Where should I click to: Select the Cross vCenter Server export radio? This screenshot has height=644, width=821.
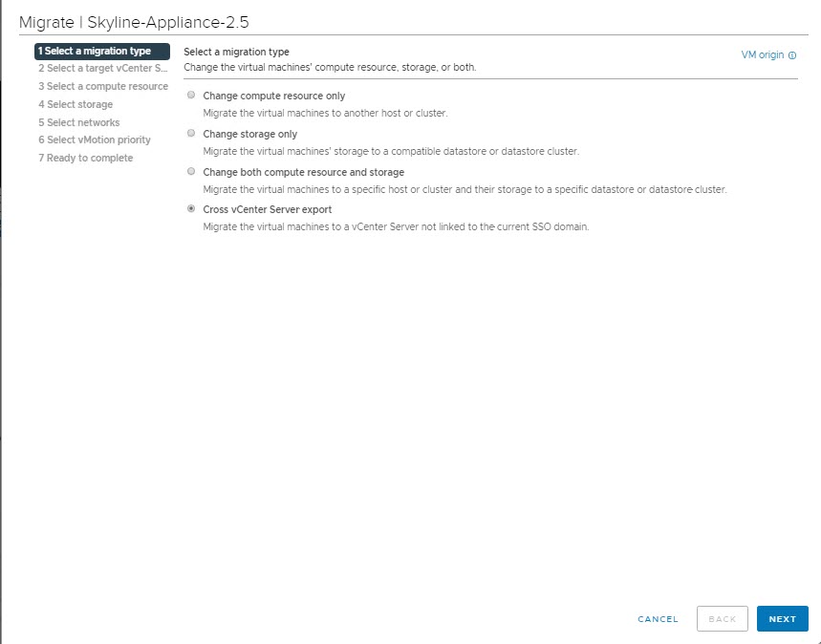192,209
